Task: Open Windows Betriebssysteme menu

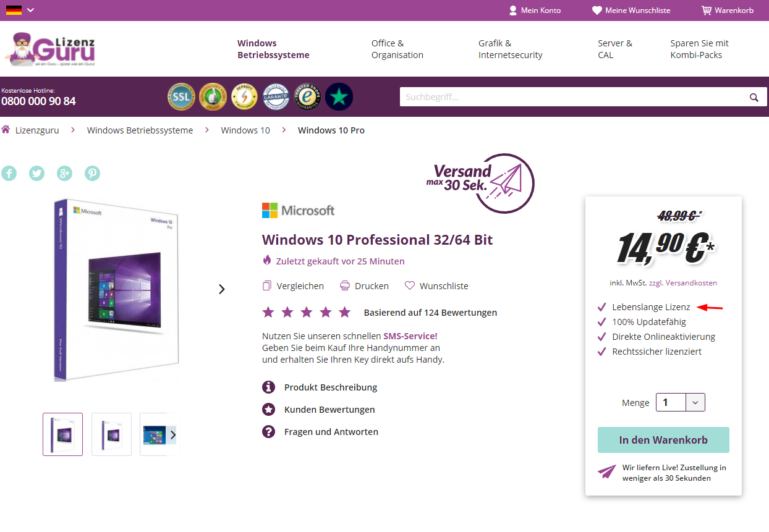Action: [x=273, y=49]
